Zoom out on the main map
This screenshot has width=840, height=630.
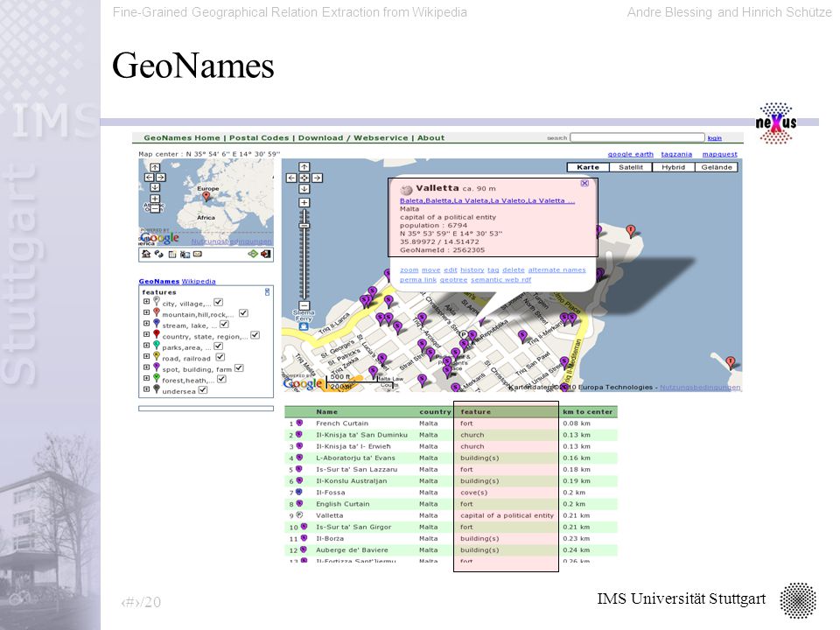point(304,305)
